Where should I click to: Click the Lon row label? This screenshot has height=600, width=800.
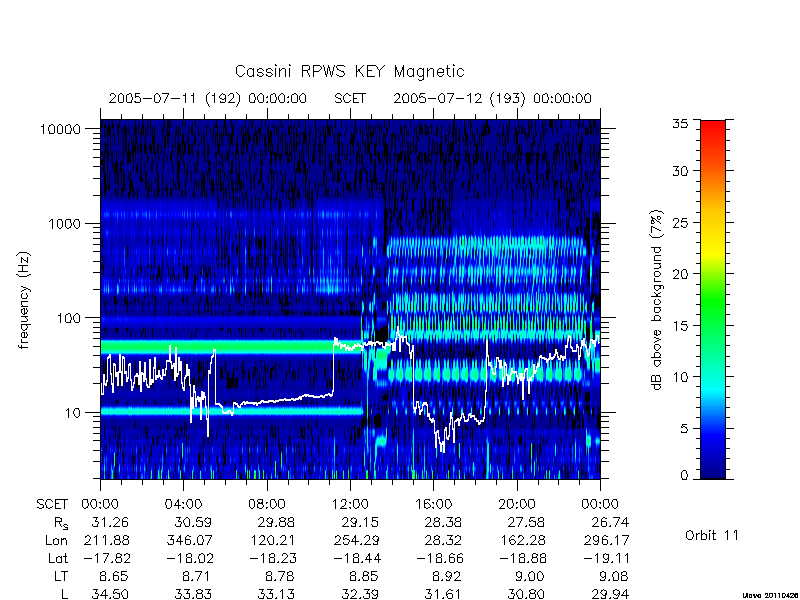(x=57, y=540)
